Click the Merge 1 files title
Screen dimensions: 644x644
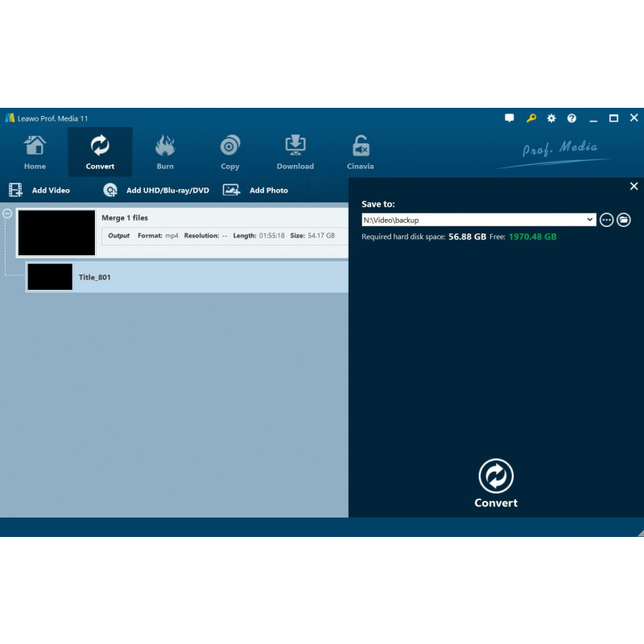pos(125,217)
